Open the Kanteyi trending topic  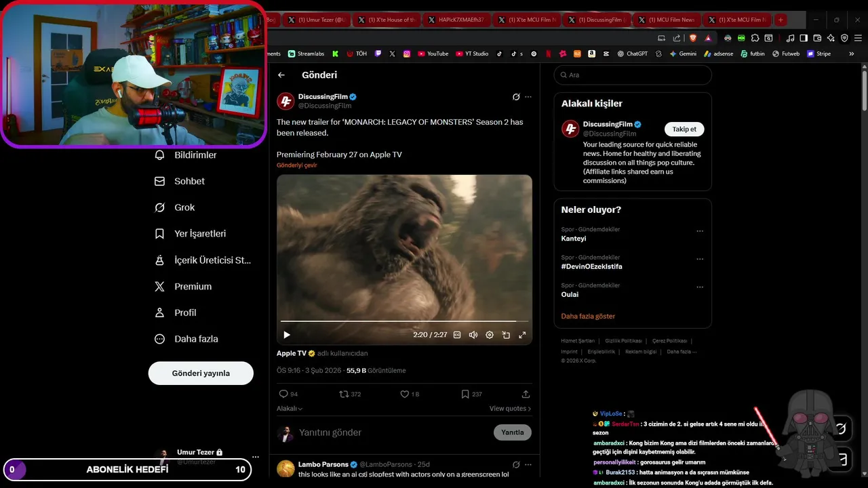click(x=574, y=239)
